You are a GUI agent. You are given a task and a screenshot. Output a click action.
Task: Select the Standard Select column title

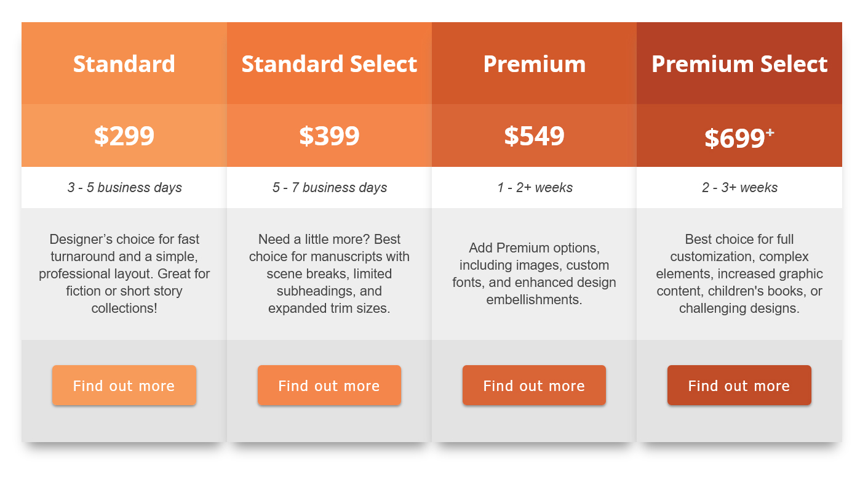coord(329,64)
